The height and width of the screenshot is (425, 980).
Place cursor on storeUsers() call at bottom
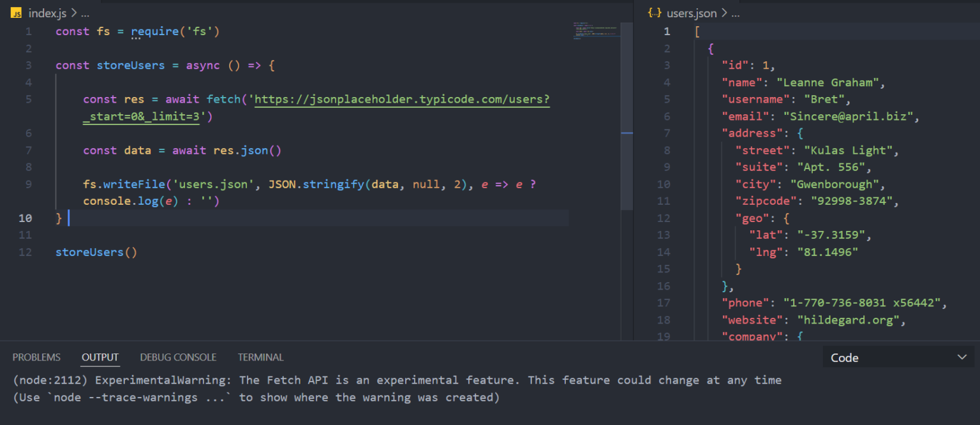(96, 252)
